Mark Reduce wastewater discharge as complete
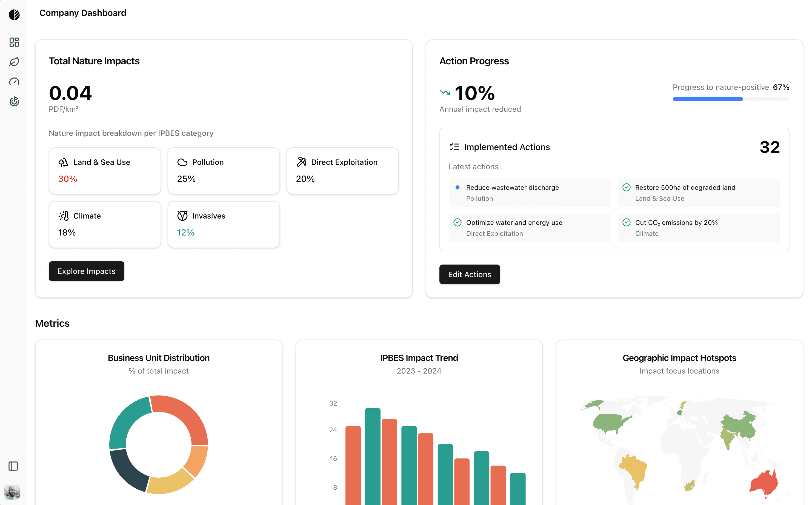This screenshot has height=505, width=812. click(x=458, y=187)
